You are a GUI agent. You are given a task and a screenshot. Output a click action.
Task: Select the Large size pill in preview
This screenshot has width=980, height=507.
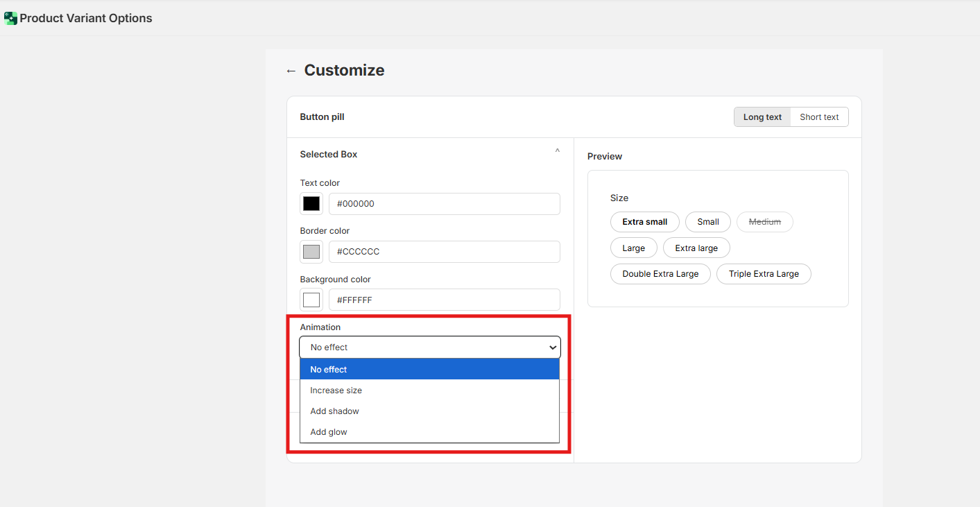coord(633,248)
